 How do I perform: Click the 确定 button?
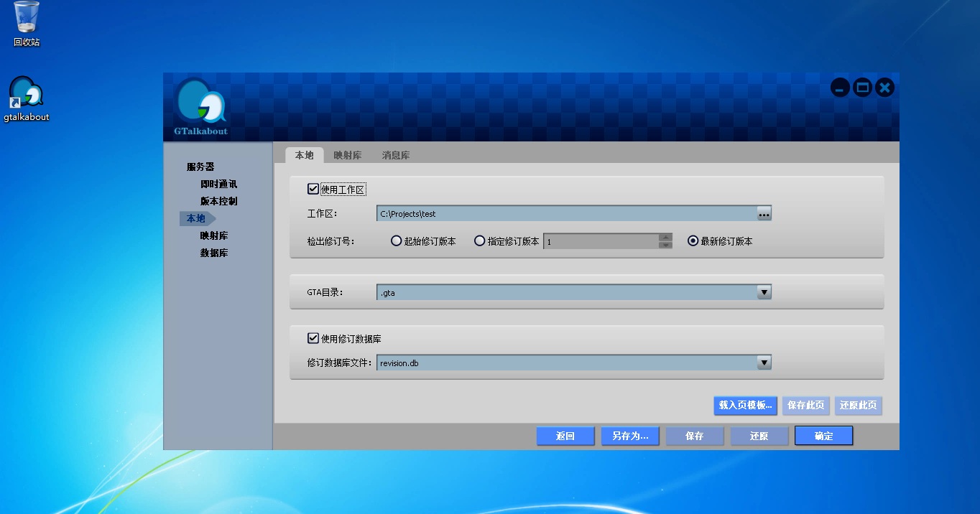click(x=824, y=436)
